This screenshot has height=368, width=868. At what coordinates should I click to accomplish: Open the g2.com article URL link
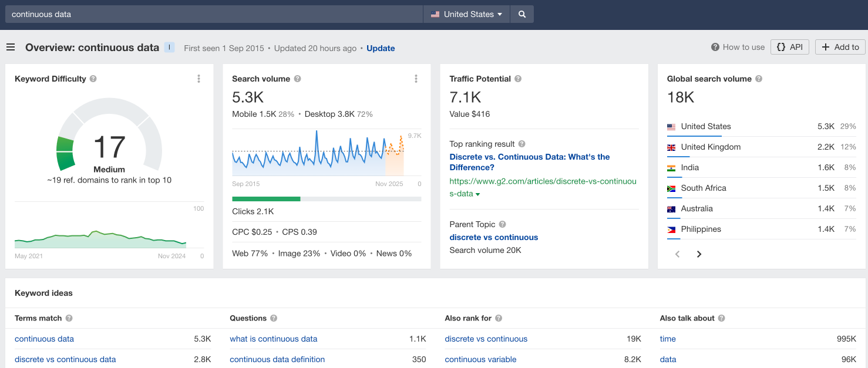tap(543, 187)
